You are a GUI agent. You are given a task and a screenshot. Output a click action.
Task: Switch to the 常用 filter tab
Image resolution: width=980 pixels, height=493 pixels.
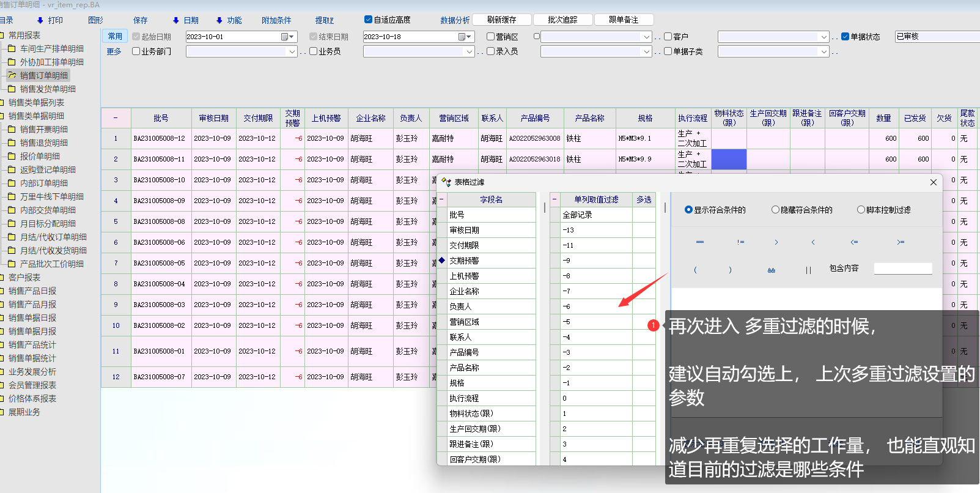115,36
